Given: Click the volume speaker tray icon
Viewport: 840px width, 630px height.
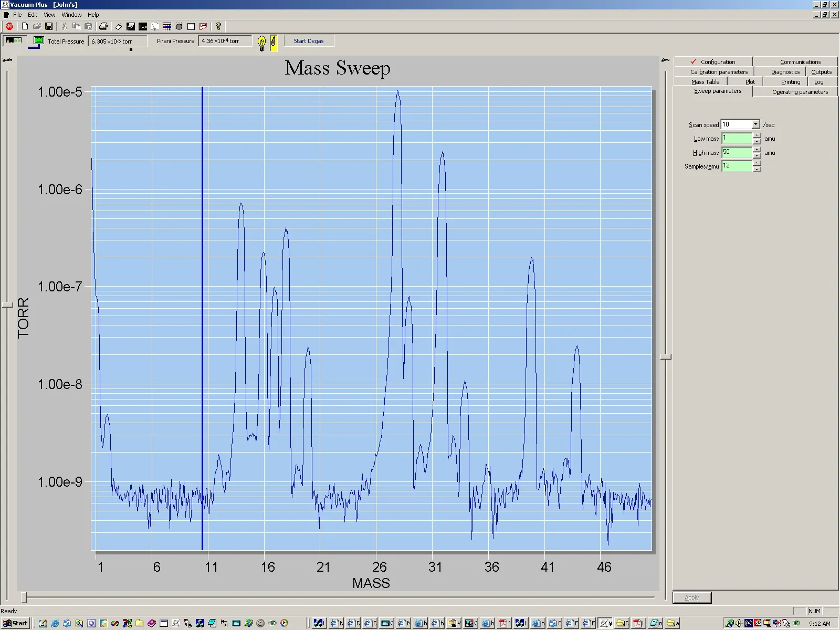Looking at the screenshot, I should pyautogui.click(x=738, y=623).
